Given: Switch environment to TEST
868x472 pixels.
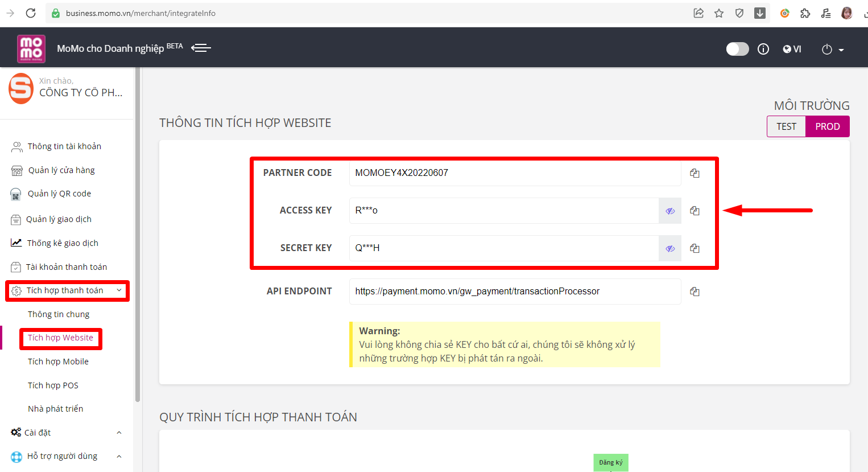Looking at the screenshot, I should pos(786,126).
